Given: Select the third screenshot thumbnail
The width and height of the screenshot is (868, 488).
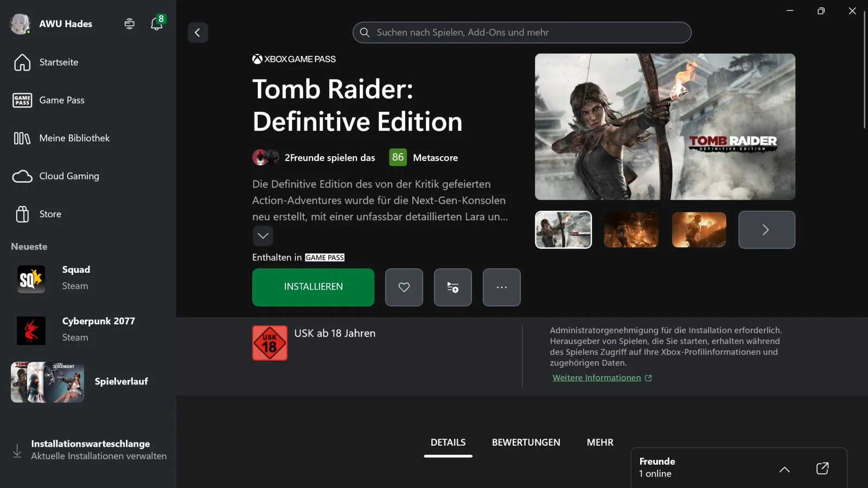Looking at the screenshot, I should [x=699, y=230].
